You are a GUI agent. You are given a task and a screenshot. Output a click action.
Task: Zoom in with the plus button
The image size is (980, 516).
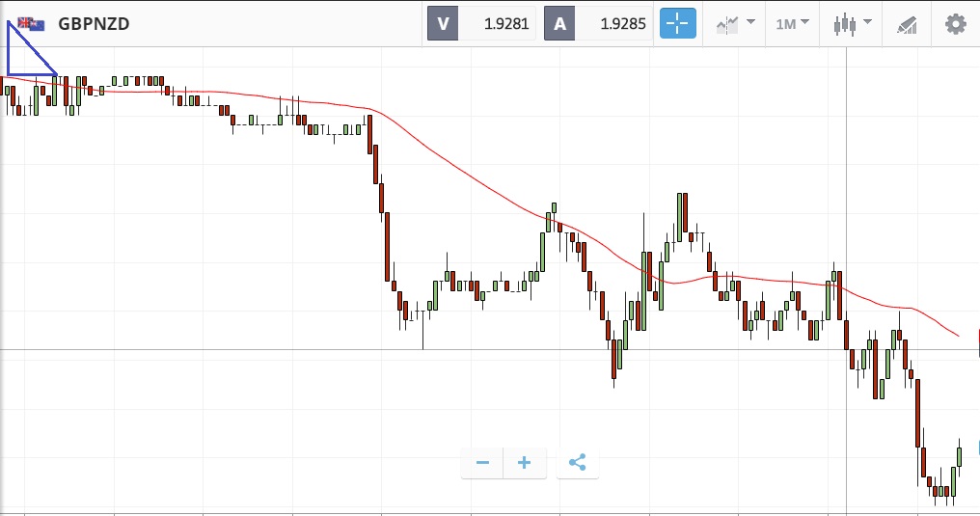tap(525, 463)
